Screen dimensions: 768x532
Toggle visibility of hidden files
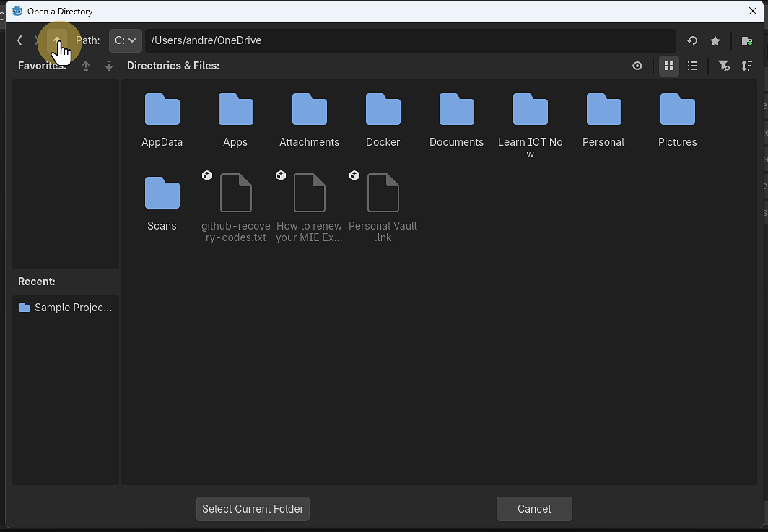pyautogui.click(x=637, y=66)
